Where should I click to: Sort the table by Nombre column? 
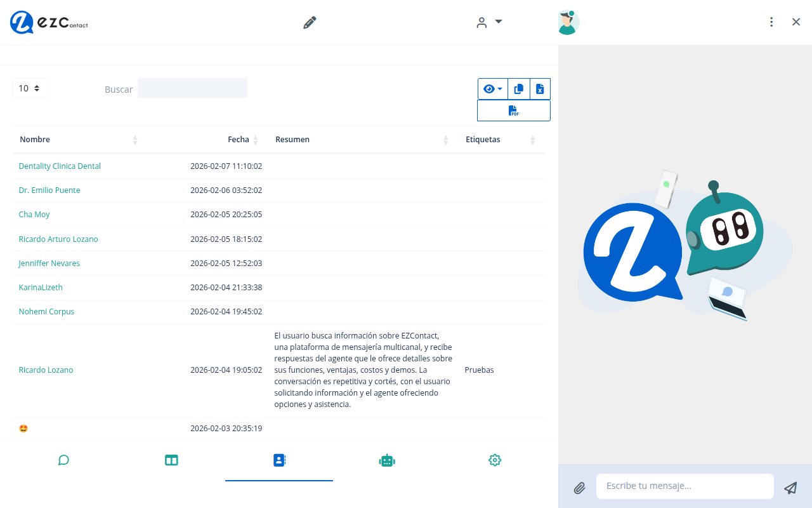pos(135,140)
